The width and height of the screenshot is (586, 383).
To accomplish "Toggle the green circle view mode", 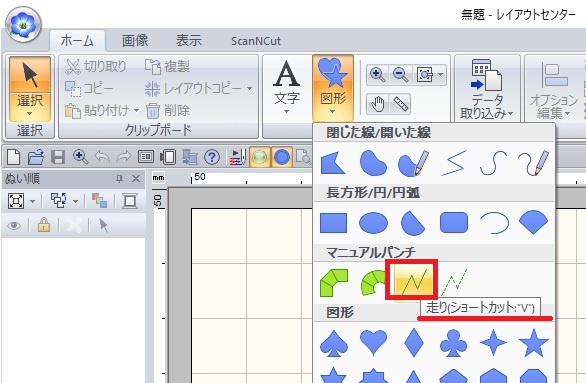I will click(260, 157).
